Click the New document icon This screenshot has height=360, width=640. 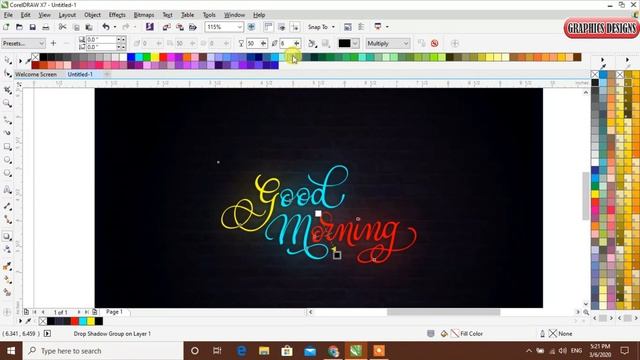pyautogui.click(x=7, y=27)
